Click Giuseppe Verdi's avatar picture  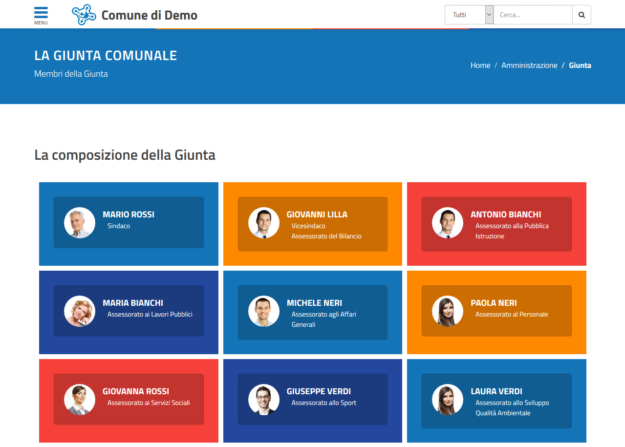(x=264, y=399)
